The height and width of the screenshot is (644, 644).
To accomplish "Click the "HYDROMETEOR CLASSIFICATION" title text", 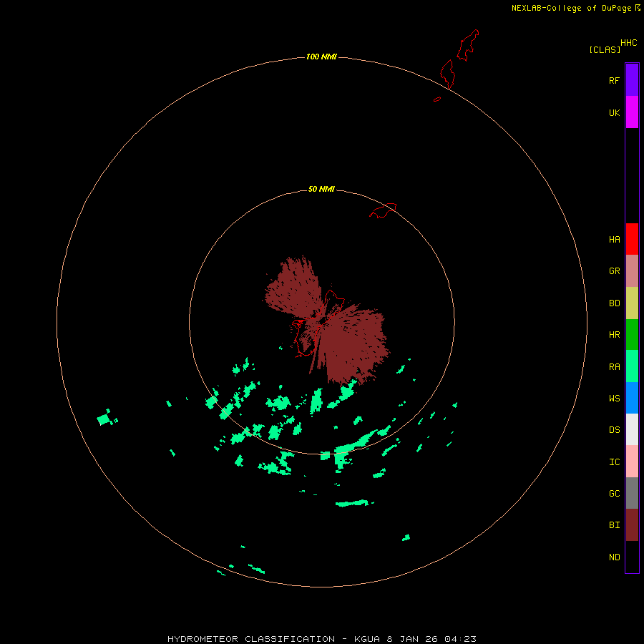I will click(251, 639).
